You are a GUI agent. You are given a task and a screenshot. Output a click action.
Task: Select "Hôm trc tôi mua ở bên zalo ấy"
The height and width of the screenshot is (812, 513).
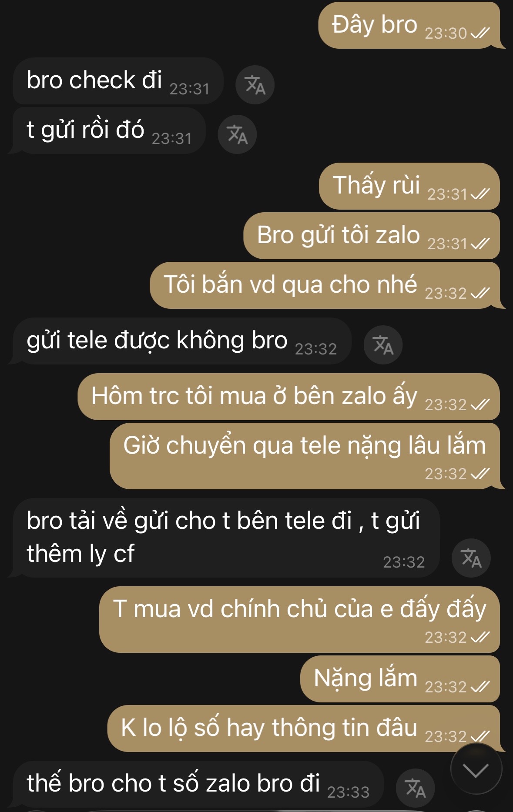click(289, 397)
